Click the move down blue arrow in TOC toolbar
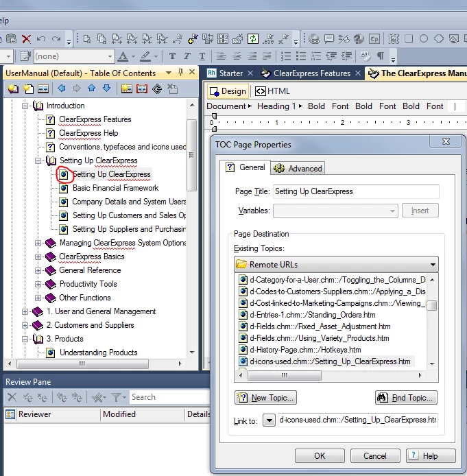This screenshot has height=476, width=467. click(x=107, y=88)
